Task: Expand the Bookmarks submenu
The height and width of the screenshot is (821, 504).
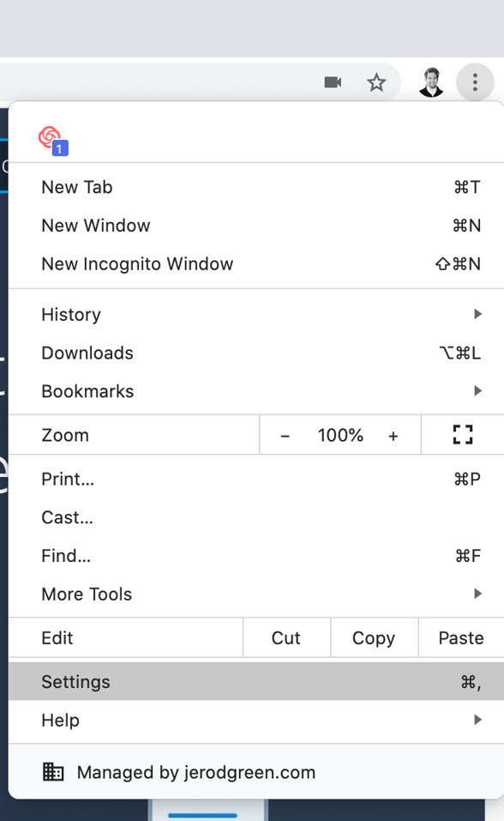Action: pos(477,391)
